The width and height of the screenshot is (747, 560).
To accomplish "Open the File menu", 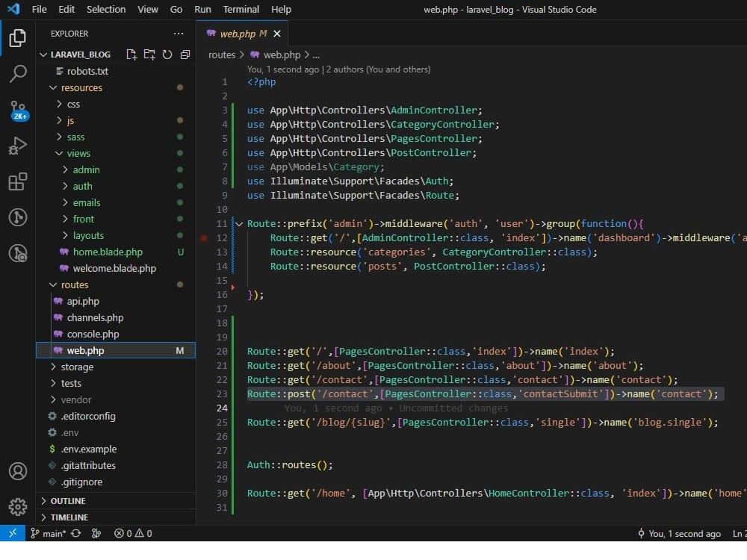I will [x=39, y=9].
